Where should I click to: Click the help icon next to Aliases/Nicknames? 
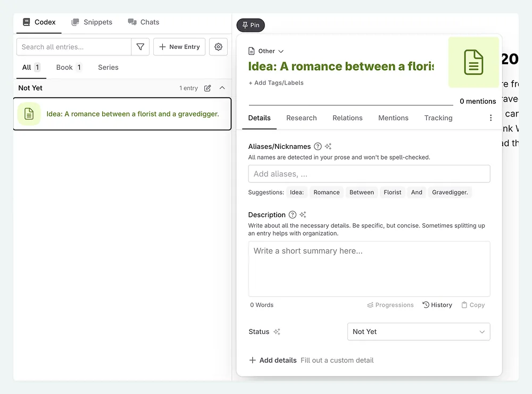coord(318,146)
